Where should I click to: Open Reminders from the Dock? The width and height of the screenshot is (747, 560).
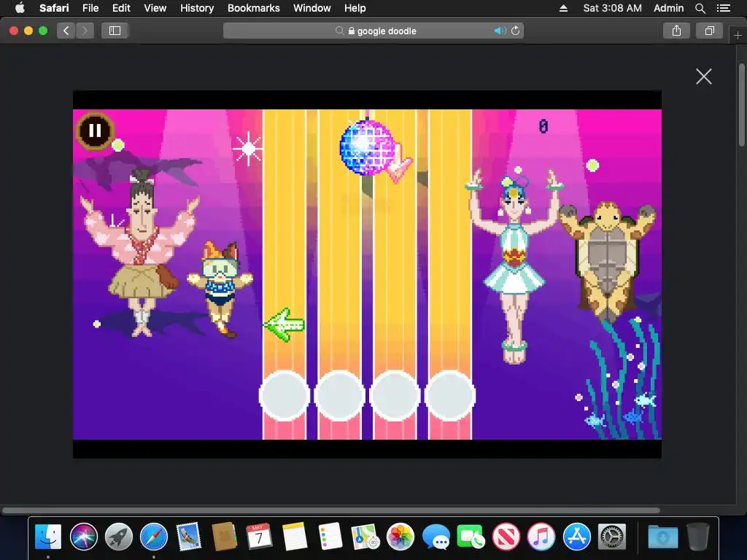tap(330, 537)
